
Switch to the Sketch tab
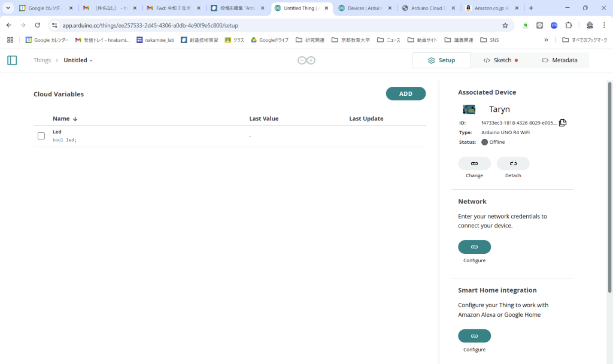(x=500, y=60)
